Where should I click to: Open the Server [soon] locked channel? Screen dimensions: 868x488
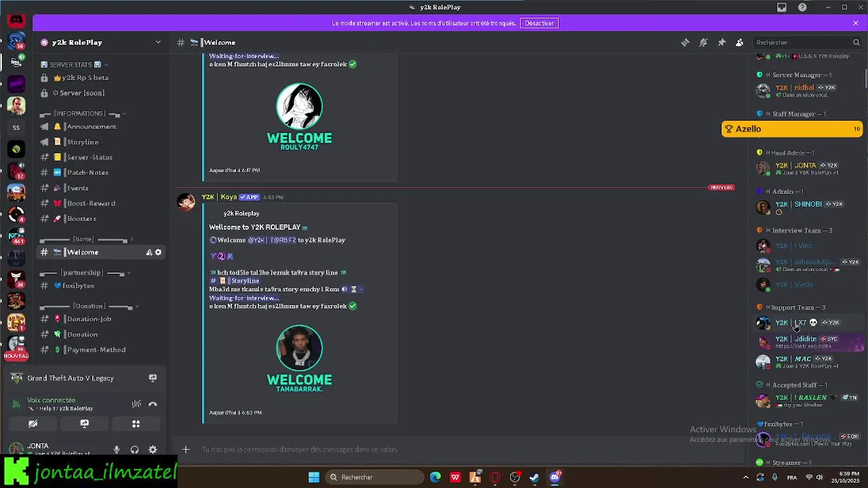click(102, 93)
